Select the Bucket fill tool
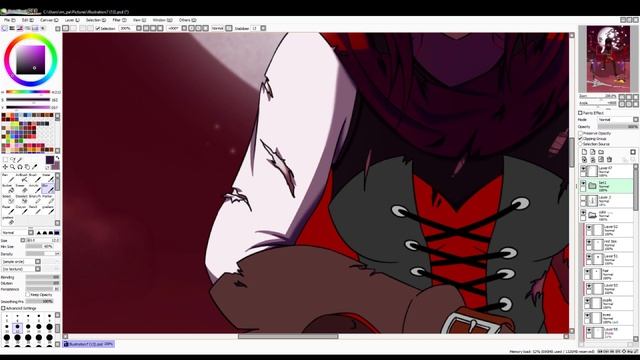Screen dimensions: 640x360 tap(9, 189)
